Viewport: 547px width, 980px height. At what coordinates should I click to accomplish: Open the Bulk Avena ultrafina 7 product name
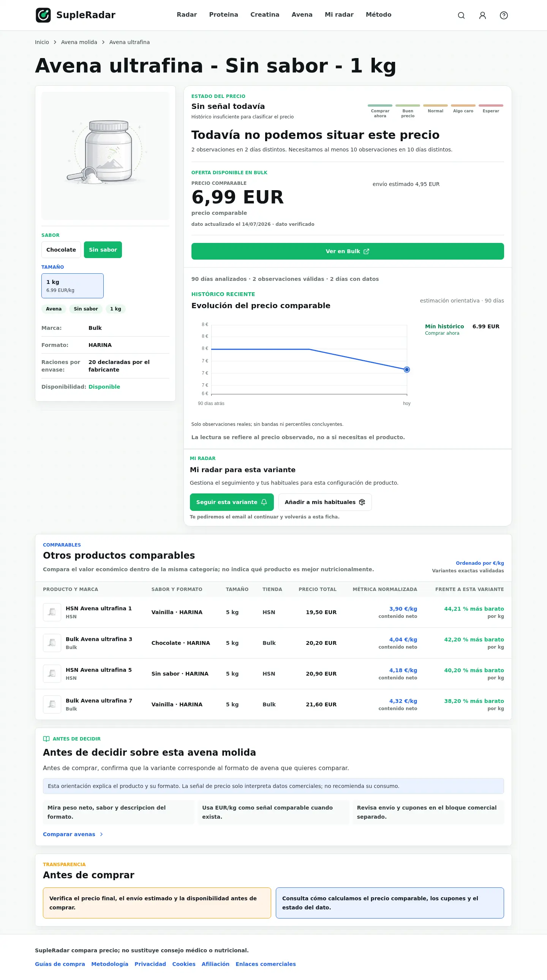(99, 701)
